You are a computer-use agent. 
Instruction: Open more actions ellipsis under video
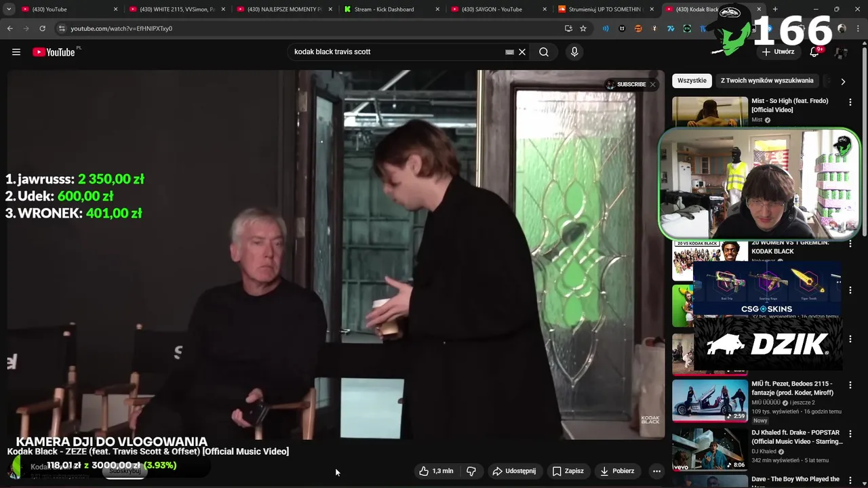coord(656,471)
